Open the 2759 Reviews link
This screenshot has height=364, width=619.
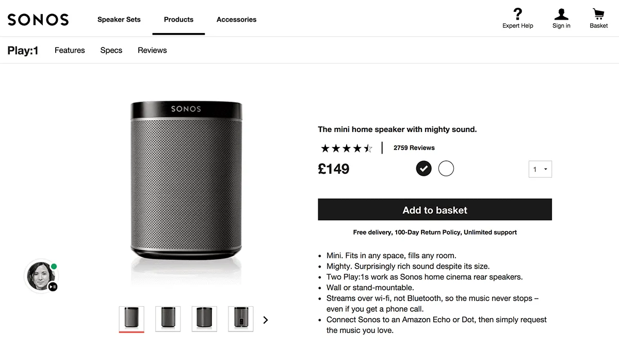(x=414, y=148)
